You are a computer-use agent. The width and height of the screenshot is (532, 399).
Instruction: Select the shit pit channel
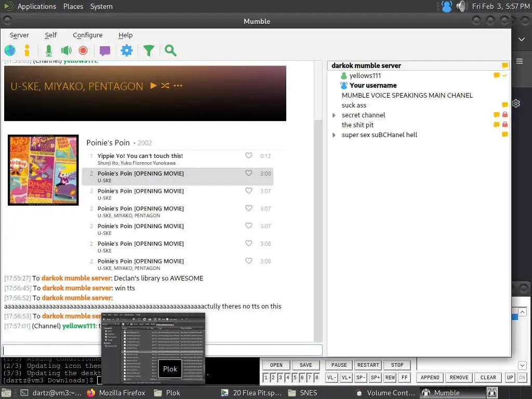pos(357,125)
